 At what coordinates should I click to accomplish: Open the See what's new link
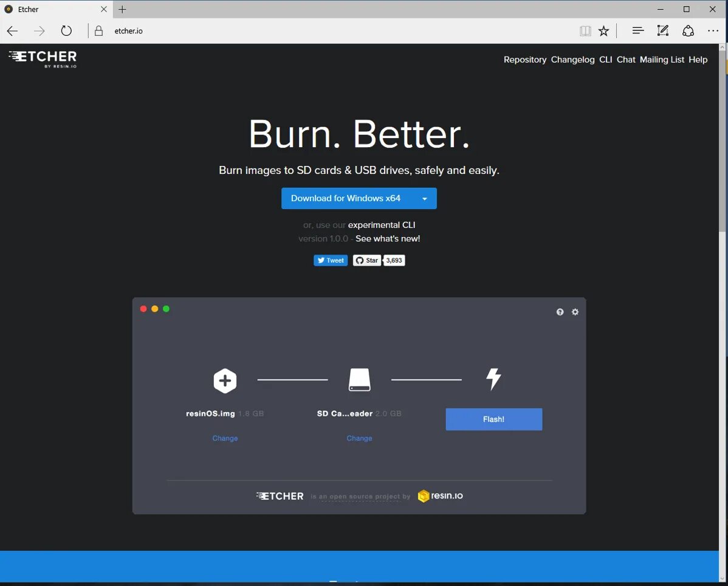pyautogui.click(x=388, y=239)
